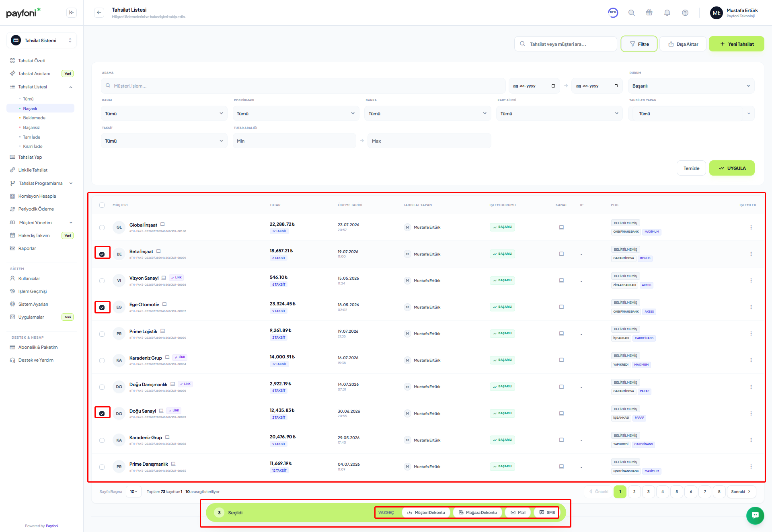Click the note icon beside Global İnşaat

pos(162,225)
